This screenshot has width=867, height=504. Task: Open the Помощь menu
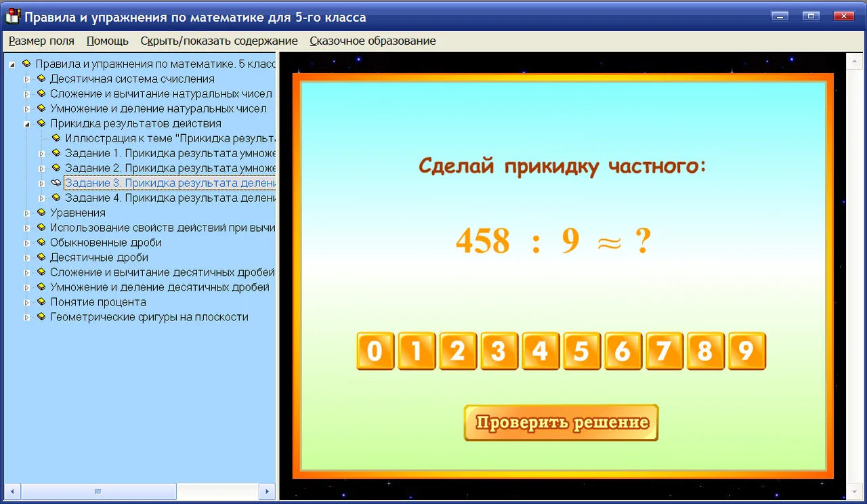click(x=108, y=41)
